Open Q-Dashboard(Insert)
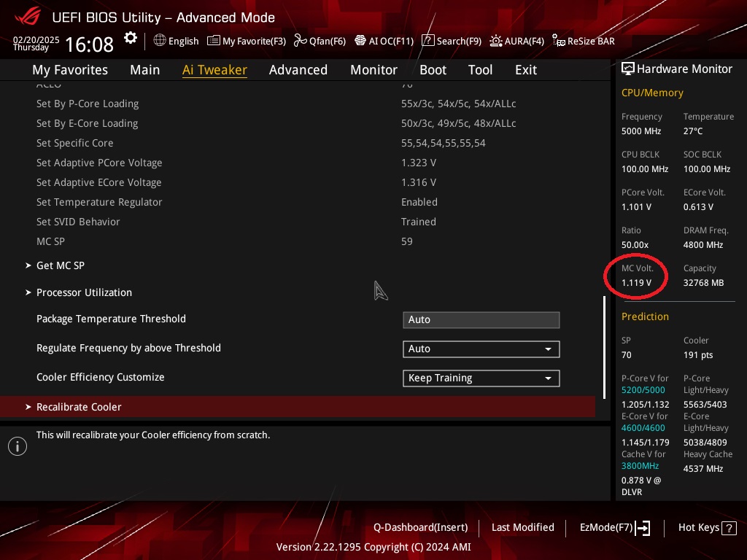 tap(421, 528)
